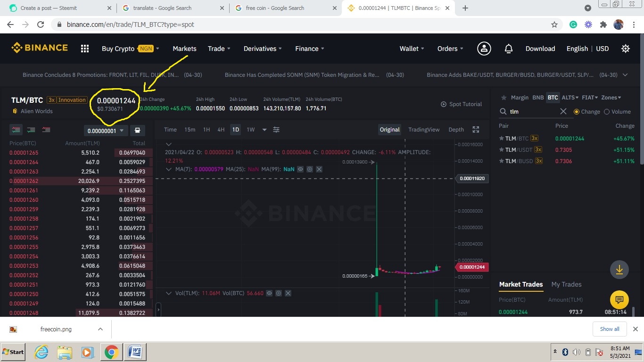644x362 pixels.
Task: Switch chart to TradingView
Action: click(424, 130)
